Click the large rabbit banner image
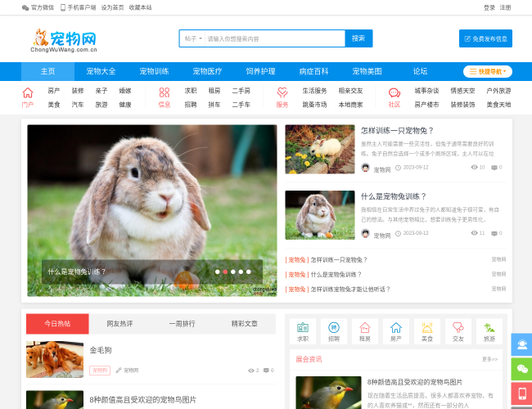The image size is (532, 409). click(152, 210)
